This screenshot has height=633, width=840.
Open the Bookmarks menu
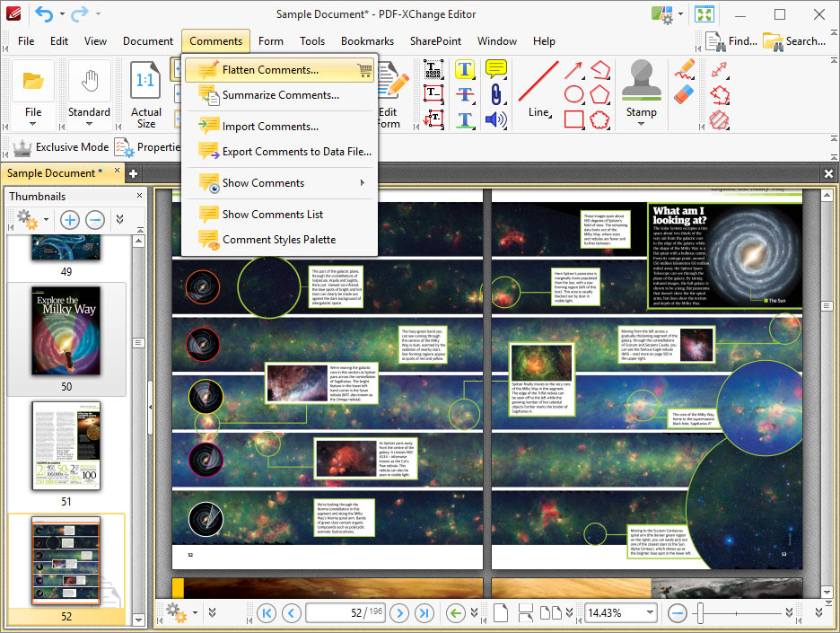pos(368,41)
